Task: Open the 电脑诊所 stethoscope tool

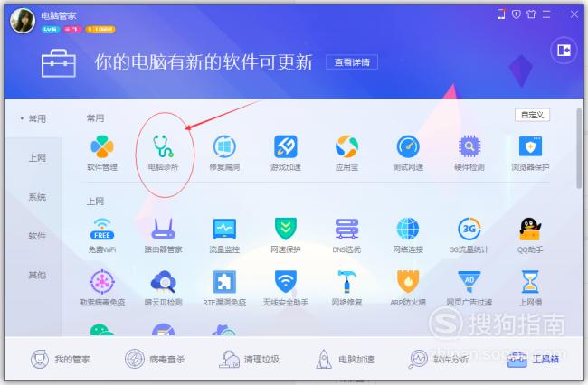Action: (x=163, y=153)
